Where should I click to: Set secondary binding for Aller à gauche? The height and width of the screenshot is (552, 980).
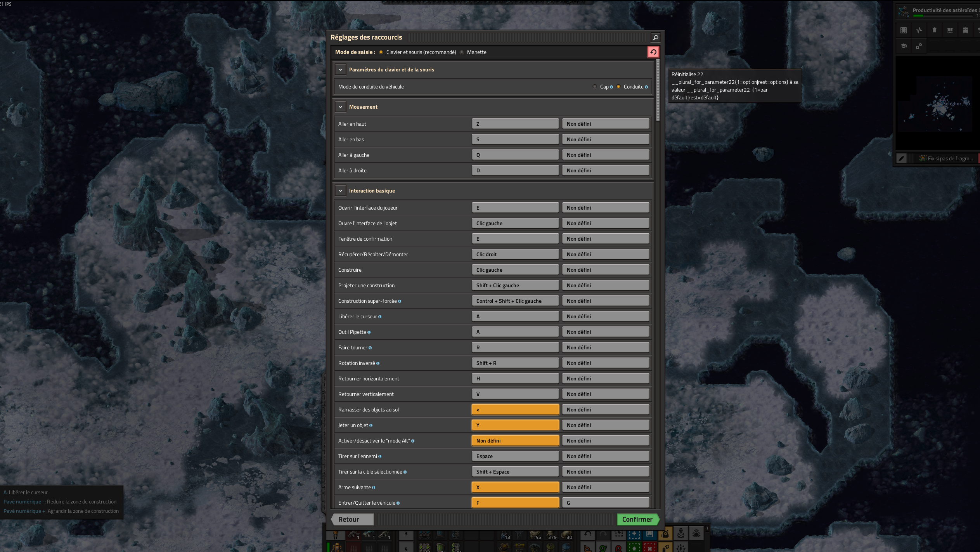(606, 155)
